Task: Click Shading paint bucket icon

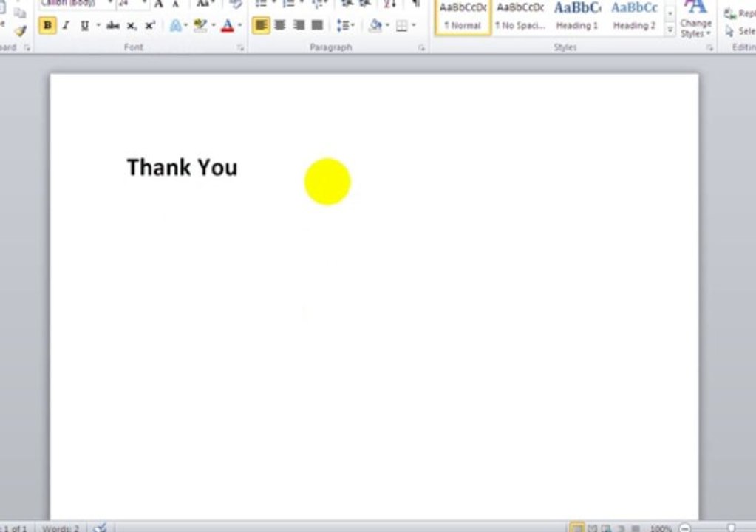Action: click(375, 25)
